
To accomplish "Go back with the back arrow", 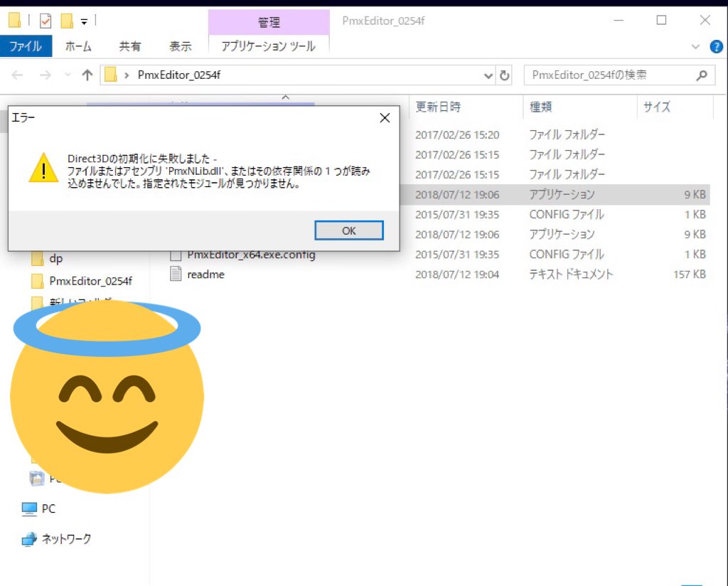I will [x=17, y=75].
